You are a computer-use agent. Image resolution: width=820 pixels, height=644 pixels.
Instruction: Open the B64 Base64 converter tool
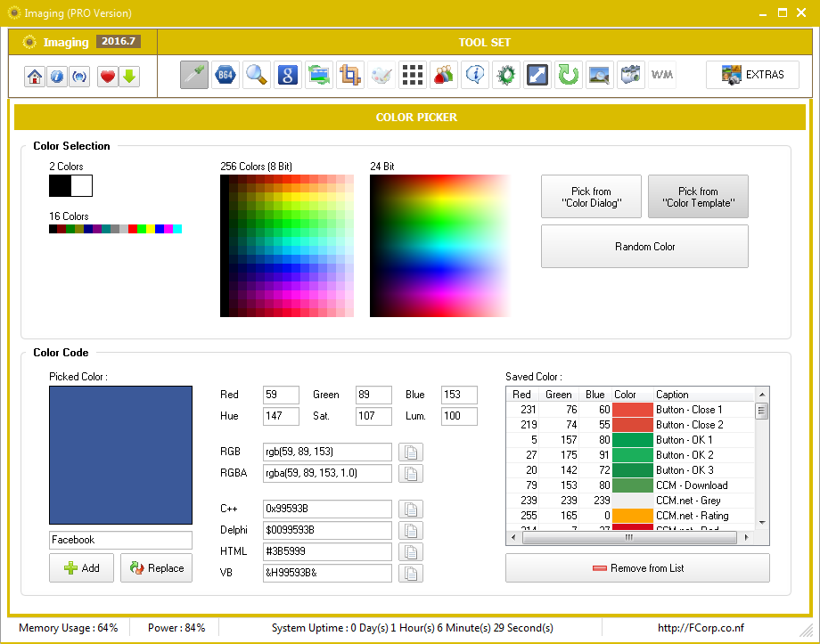point(225,75)
